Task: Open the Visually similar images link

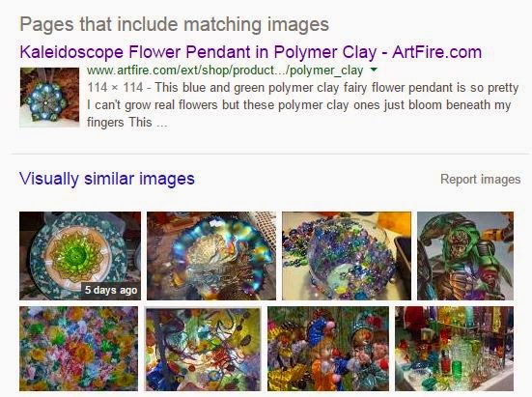Action: coord(107,179)
